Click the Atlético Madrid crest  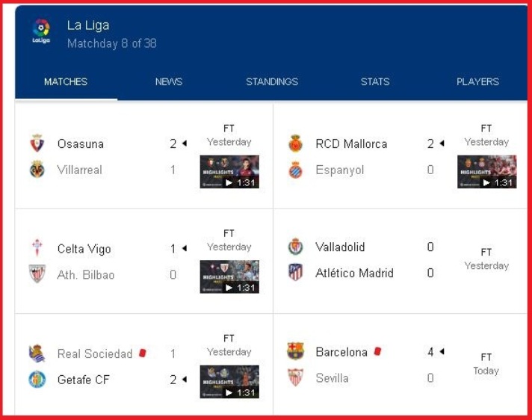pos(295,273)
